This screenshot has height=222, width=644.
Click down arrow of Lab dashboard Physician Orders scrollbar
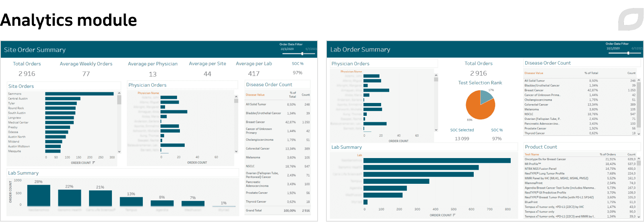click(x=436, y=130)
